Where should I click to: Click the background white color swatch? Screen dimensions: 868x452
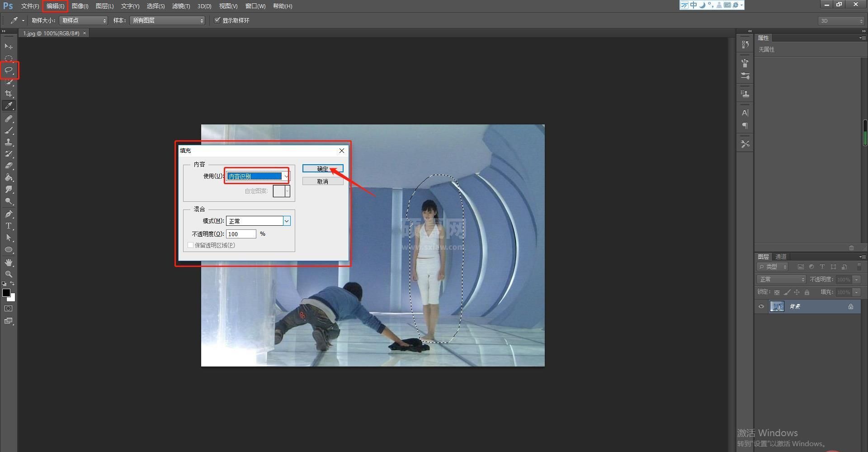13,298
